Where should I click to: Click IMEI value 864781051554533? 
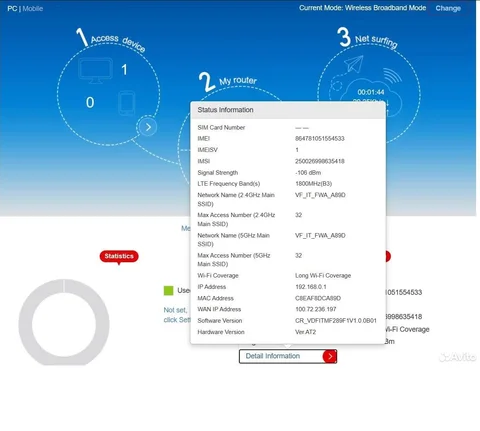(x=320, y=139)
